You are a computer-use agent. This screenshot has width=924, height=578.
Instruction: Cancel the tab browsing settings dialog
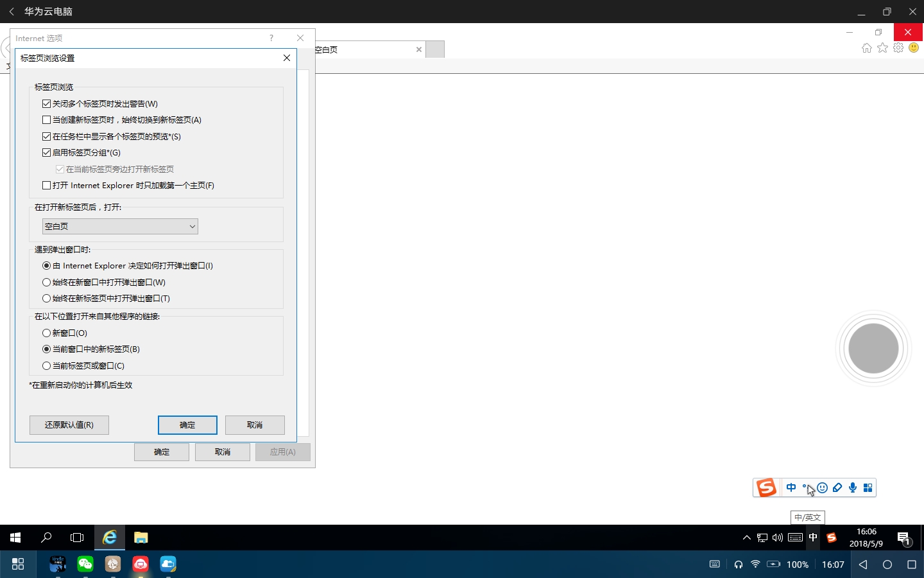pyautogui.click(x=255, y=425)
